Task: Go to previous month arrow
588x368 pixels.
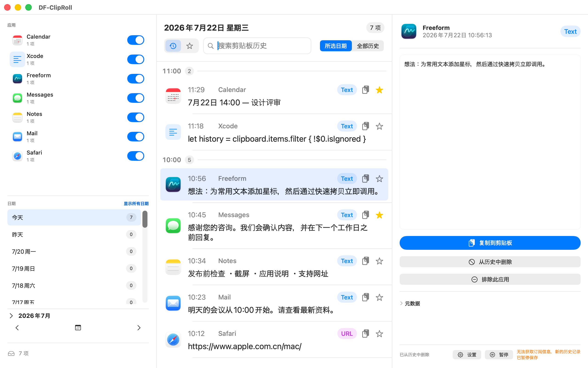Action: (17, 328)
